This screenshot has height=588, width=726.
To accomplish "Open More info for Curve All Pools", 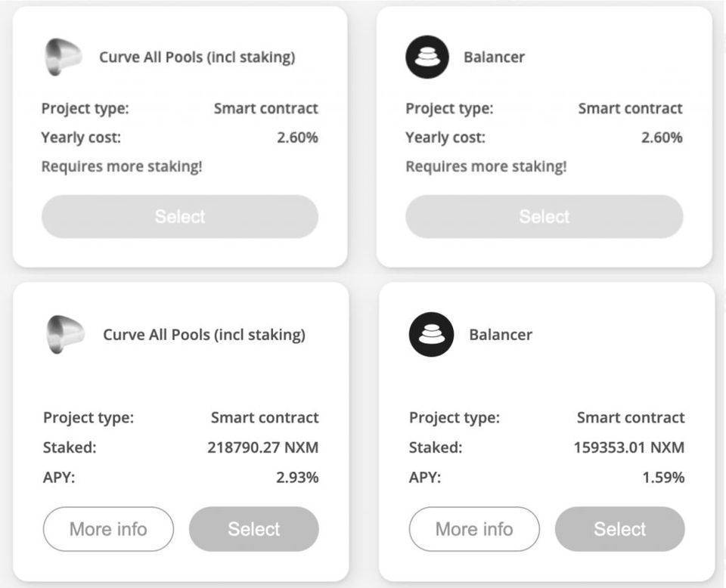I will tap(108, 529).
